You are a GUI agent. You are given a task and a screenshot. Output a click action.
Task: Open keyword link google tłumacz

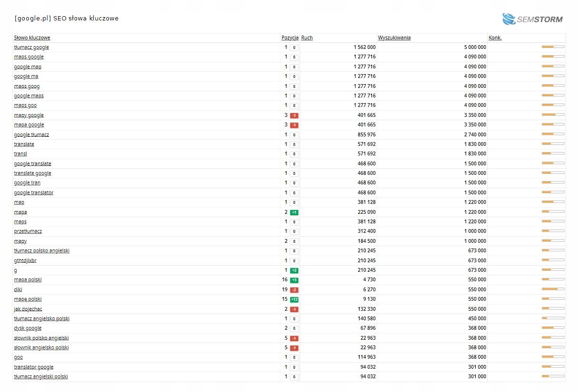(x=31, y=135)
